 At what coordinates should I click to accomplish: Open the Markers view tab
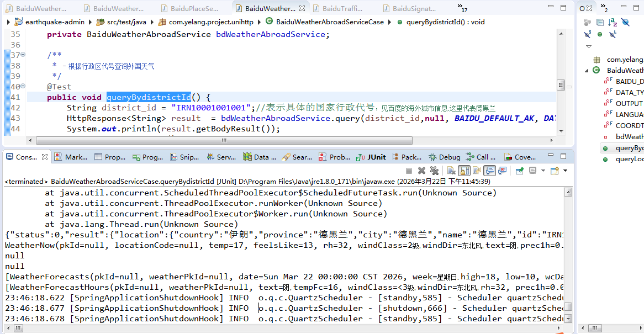coord(71,157)
